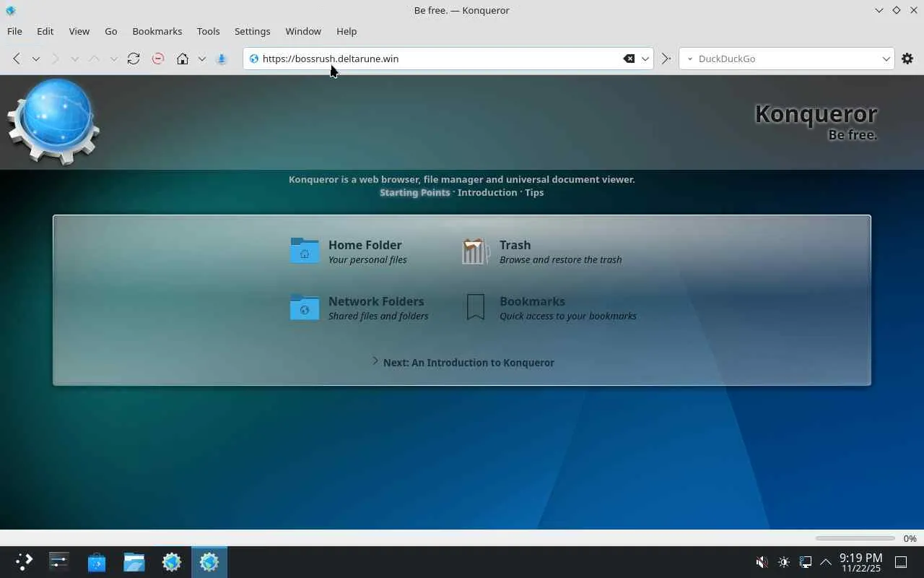Image resolution: width=924 pixels, height=578 pixels.
Task: Click the muted volume tray icon
Action: pos(762,562)
